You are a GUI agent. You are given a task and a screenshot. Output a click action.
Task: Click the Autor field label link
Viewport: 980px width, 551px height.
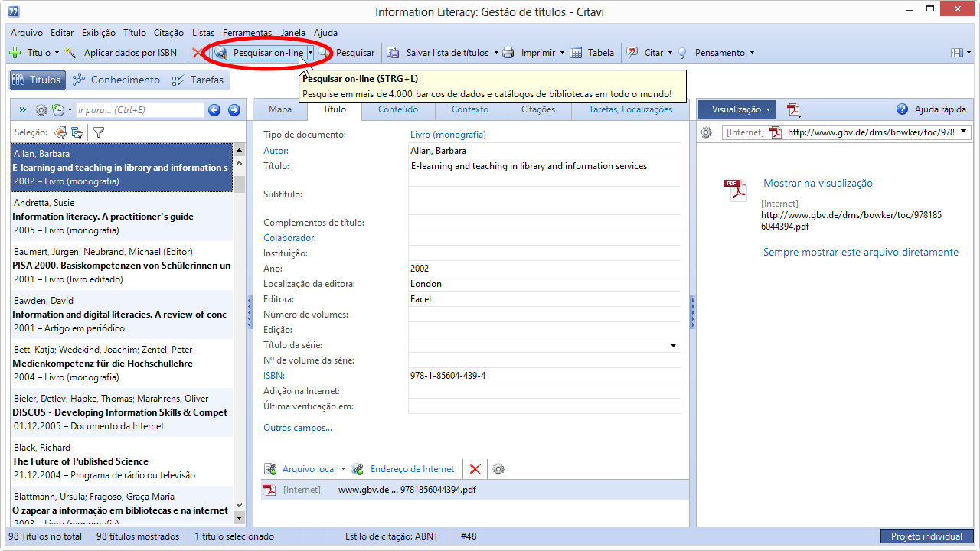(x=276, y=151)
